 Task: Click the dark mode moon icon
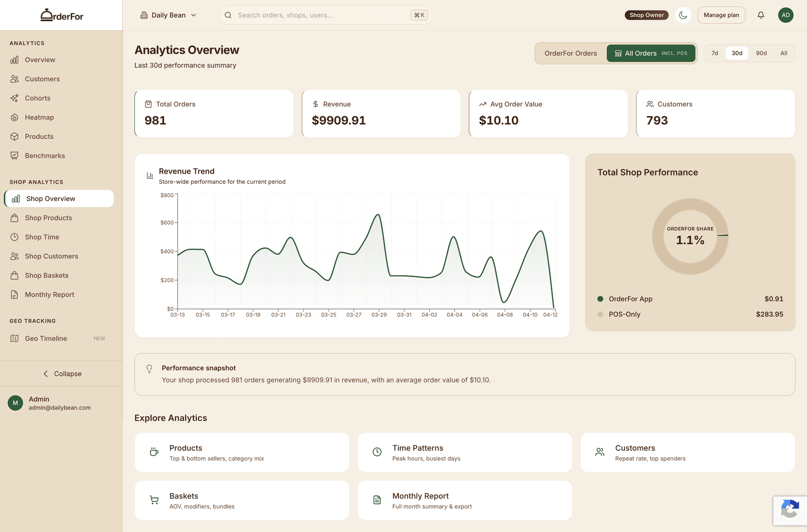[x=683, y=15]
